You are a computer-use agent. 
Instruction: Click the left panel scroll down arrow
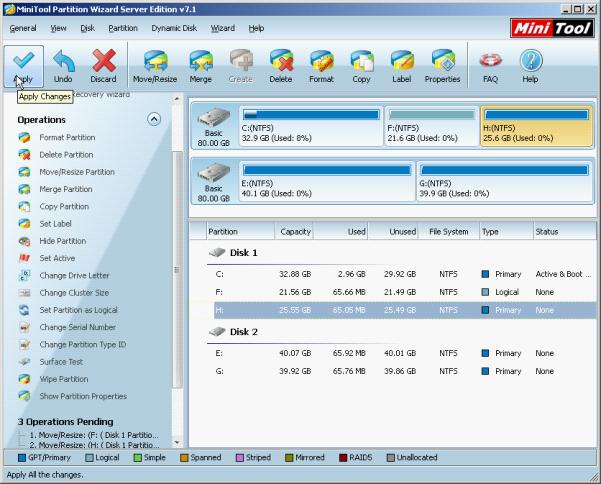click(177, 442)
